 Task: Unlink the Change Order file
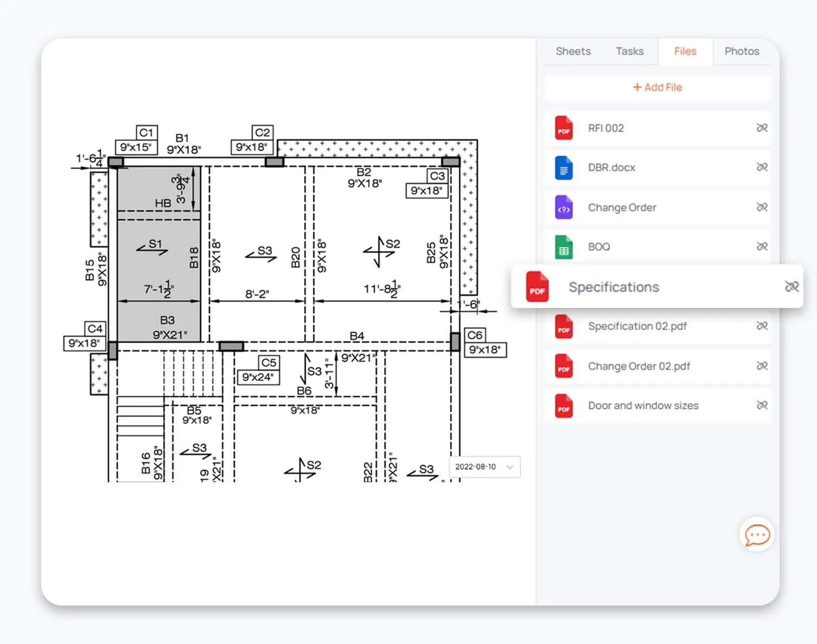tap(762, 207)
